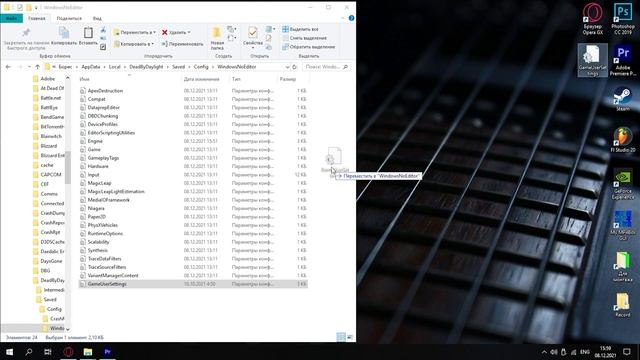Viewport: 640px width, 360px height.
Task: Open the Steam desktop icon
Action: tap(622, 99)
